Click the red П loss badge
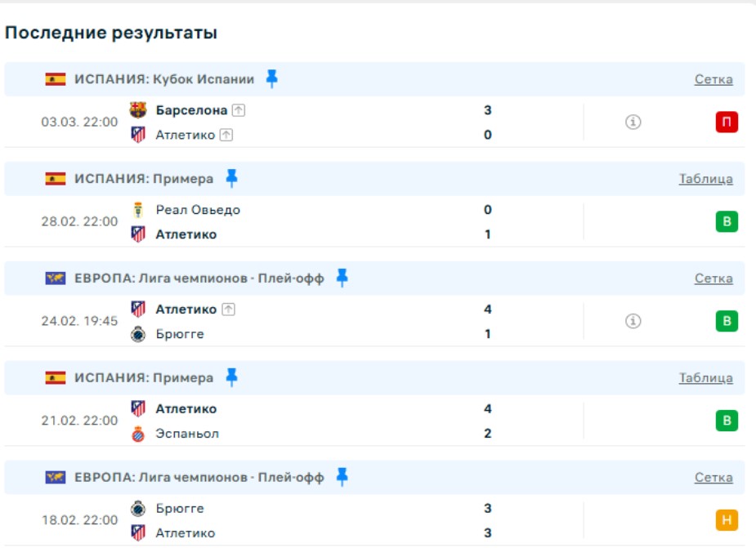Screen dimensions: 756x548 coord(727,123)
